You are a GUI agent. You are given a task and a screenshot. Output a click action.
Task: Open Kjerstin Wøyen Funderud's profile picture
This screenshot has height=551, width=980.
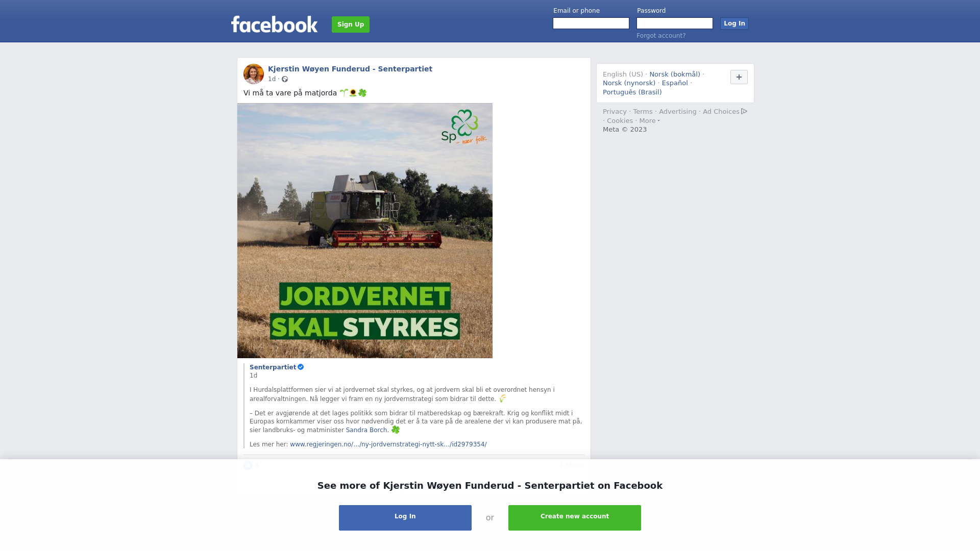tap(254, 74)
